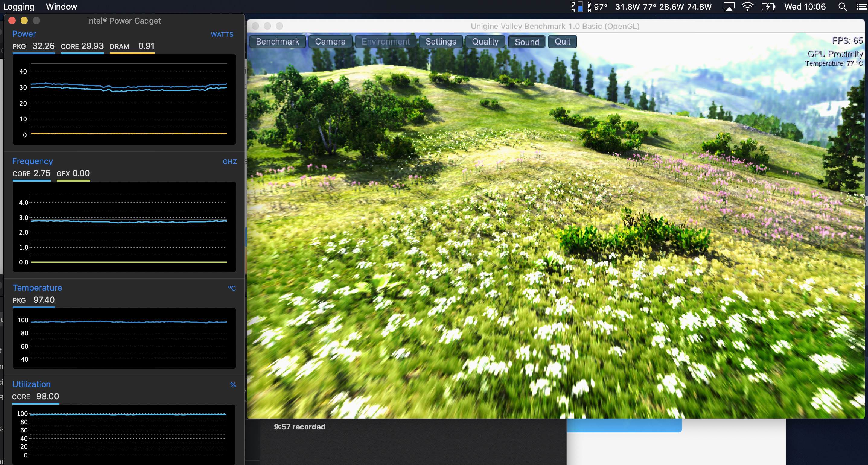Open the Settings button in Valley
The image size is (868, 465).
pos(440,42)
